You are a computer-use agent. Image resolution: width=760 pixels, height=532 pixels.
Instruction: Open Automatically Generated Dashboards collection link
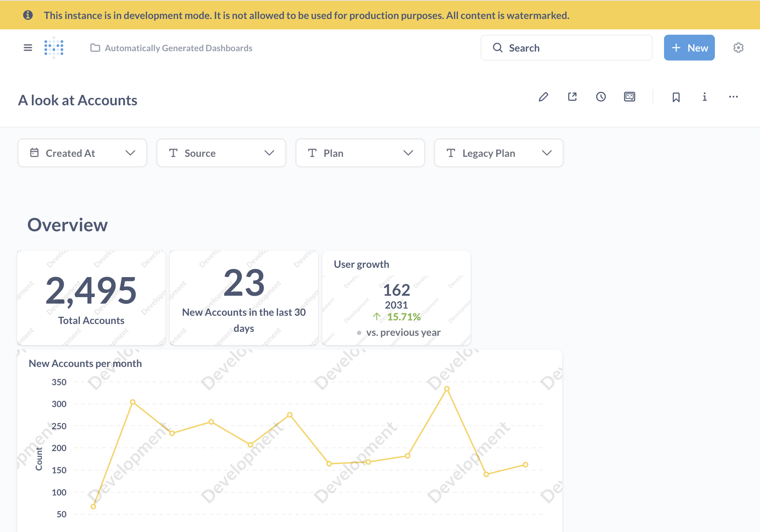pos(178,48)
